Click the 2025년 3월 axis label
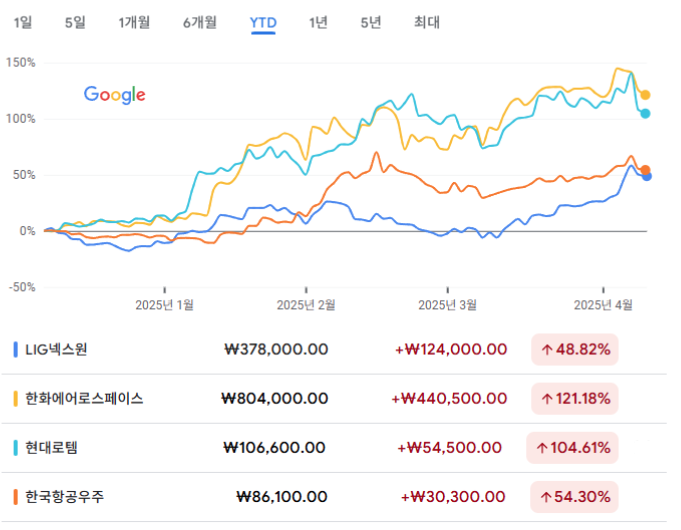The height and width of the screenshot is (530, 681). [447, 305]
